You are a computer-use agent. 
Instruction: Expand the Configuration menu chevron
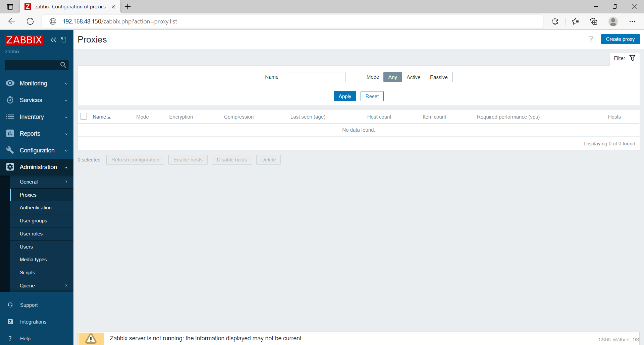[66, 151]
